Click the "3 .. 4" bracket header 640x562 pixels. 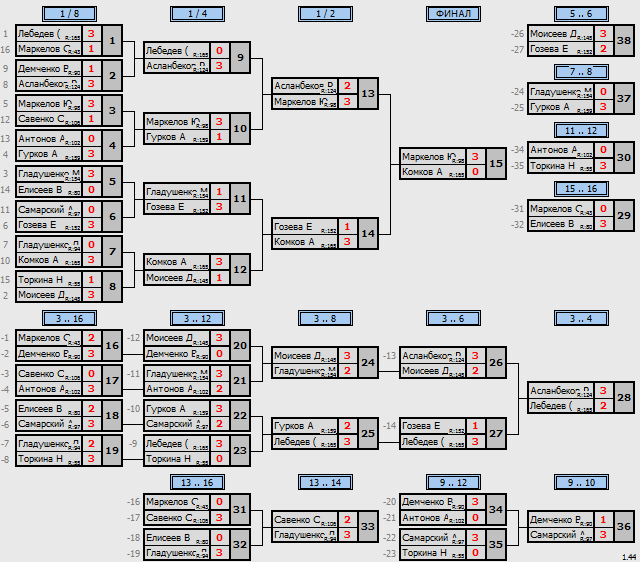581,318
